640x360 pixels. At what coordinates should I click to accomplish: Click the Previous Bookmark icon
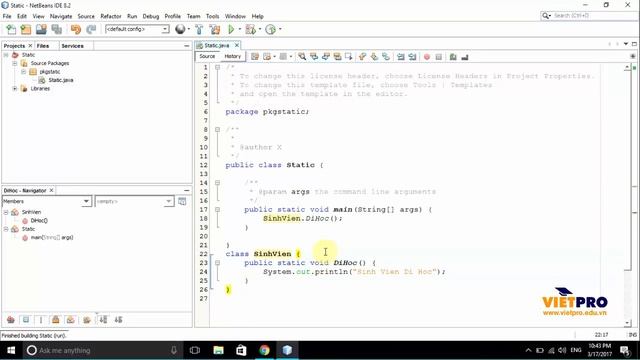(x=362, y=57)
